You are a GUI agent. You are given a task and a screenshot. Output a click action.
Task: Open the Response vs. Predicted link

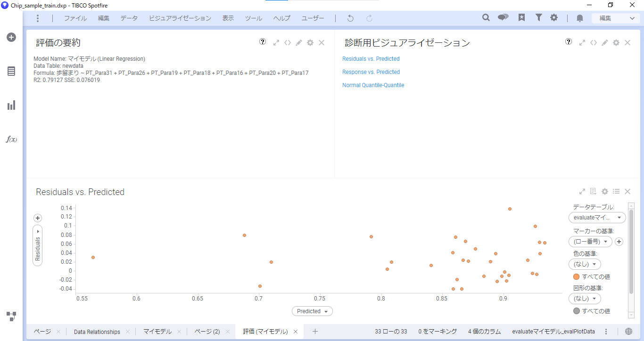371,72
